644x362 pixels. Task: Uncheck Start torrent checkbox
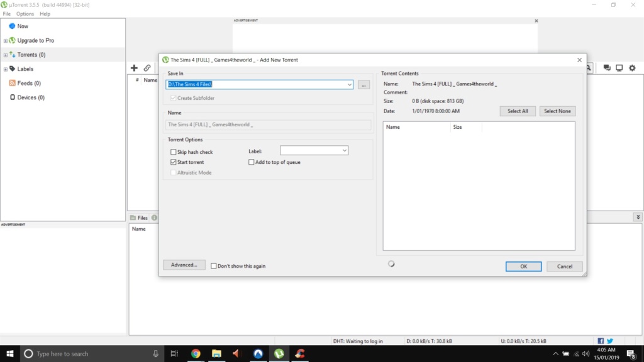[174, 162]
